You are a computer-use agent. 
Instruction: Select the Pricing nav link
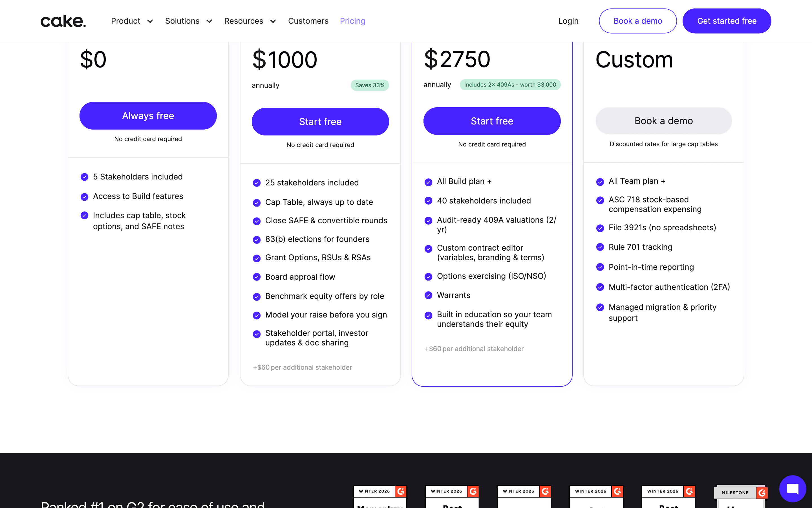(x=353, y=21)
